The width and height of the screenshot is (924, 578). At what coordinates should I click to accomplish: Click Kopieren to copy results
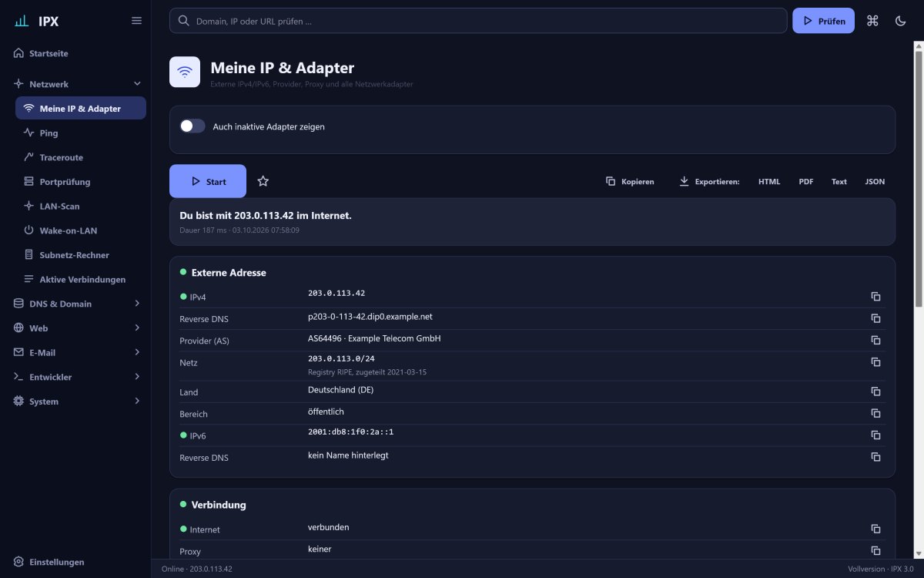pyautogui.click(x=630, y=182)
